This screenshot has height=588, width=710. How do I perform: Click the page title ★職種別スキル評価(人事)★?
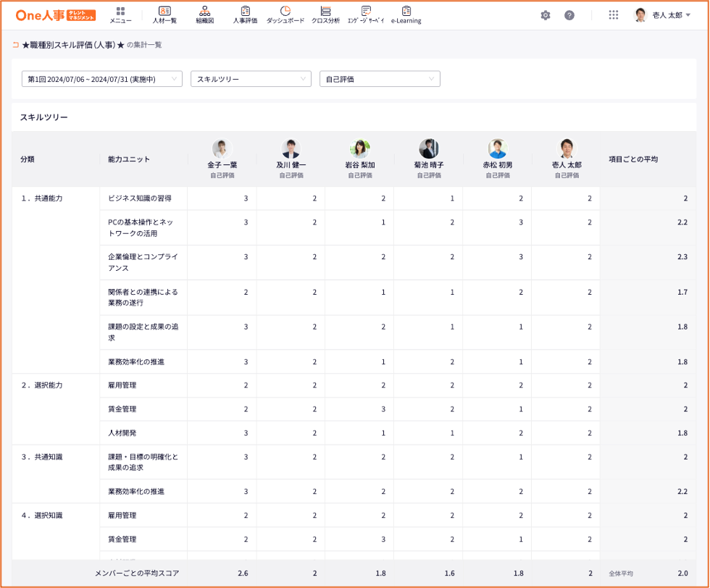click(x=73, y=45)
